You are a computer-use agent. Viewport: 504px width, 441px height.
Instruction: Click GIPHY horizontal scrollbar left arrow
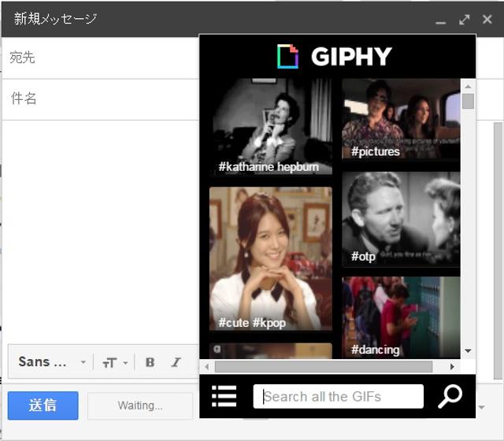[206, 366]
